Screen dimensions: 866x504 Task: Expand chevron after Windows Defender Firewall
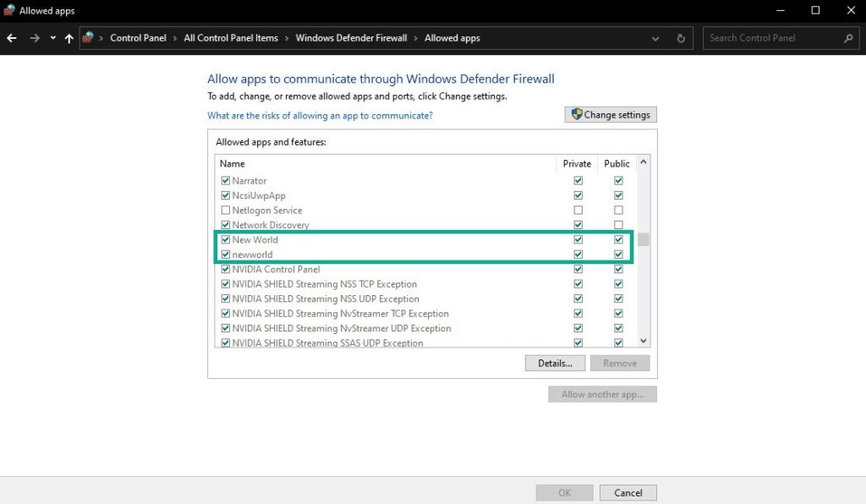(x=416, y=38)
